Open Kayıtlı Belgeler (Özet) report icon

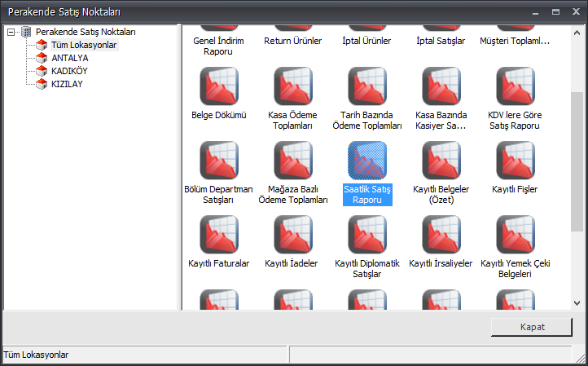click(441, 161)
